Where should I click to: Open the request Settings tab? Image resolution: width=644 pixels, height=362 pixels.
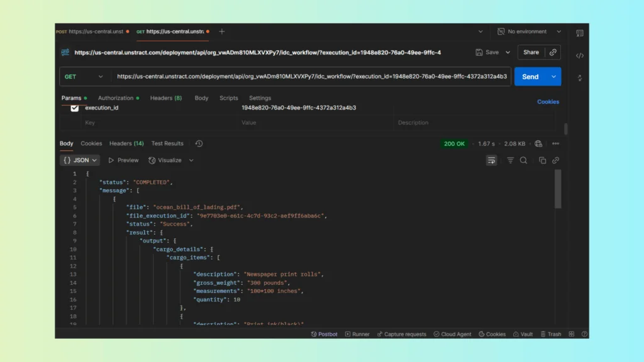tap(260, 98)
